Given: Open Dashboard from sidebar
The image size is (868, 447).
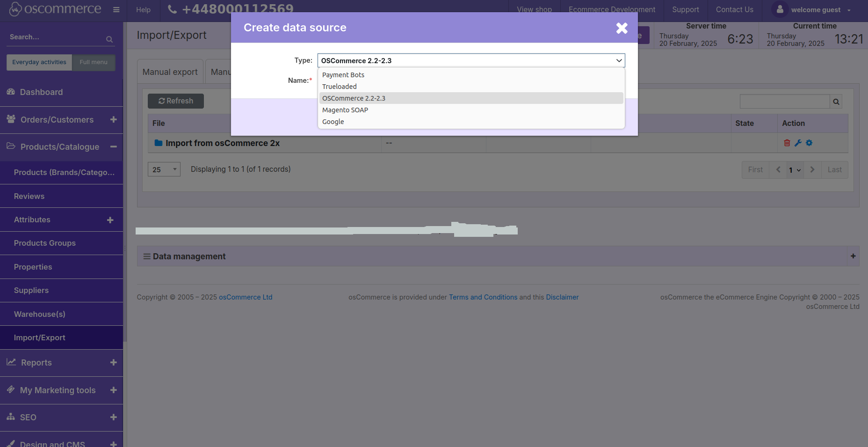Looking at the screenshot, I should [x=41, y=92].
